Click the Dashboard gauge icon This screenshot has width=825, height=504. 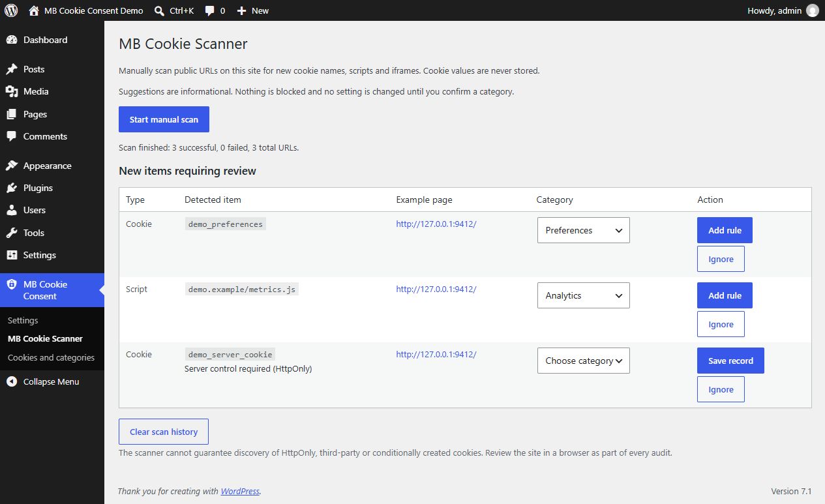(12, 40)
